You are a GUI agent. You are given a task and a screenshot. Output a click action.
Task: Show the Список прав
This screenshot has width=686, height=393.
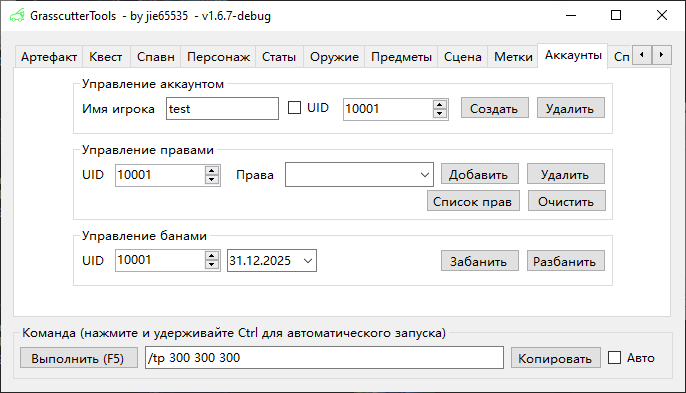tap(473, 201)
